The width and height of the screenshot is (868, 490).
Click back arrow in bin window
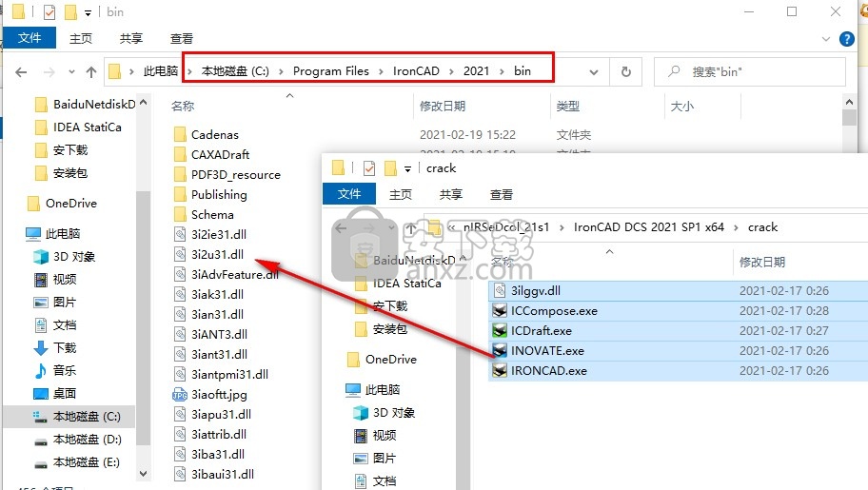[21, 72]
